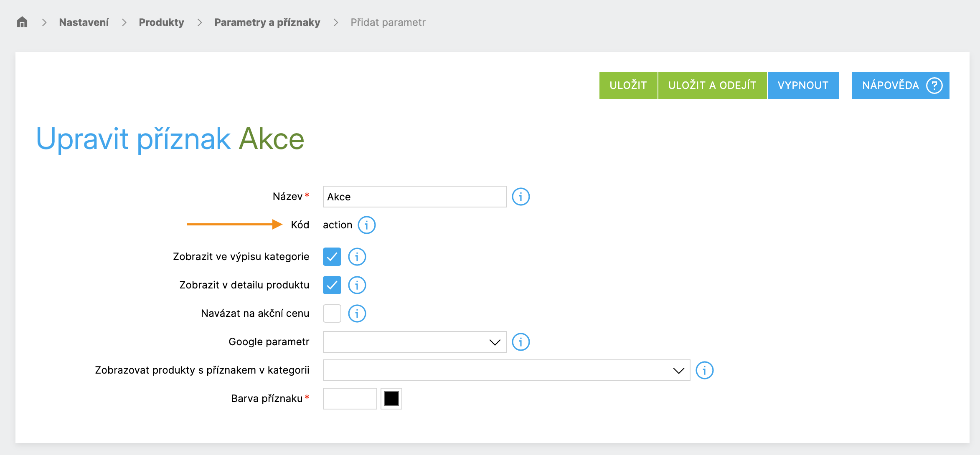The height and width of the screenshot is (455, 980).
Task: Open Parametry a příznaky breadcrumb link
Action: point(267,22)
